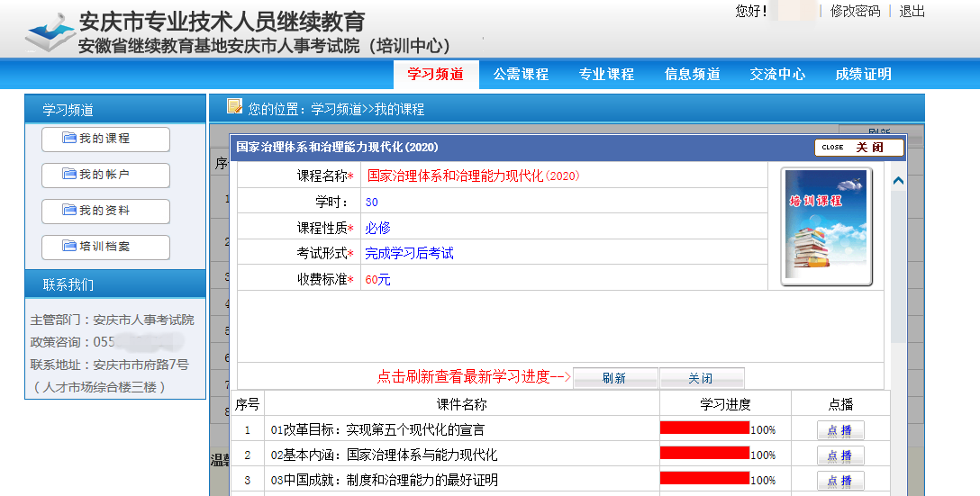Viewport: 980px width, 496px height.
Task: Click folder icon next to 我的课程
Action: click(69, 139)
